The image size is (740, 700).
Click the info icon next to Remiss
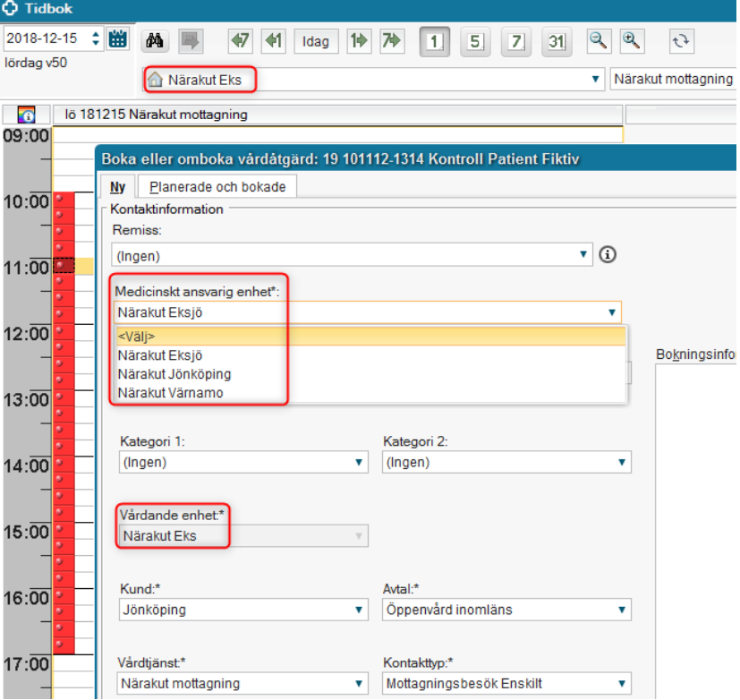(x=608, y=255)
